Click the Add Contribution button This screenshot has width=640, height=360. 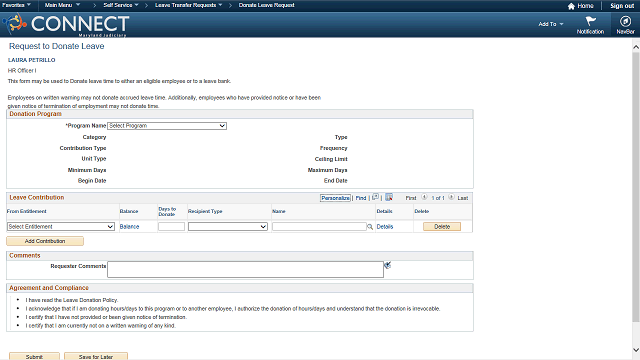click(x=45, y=241)
